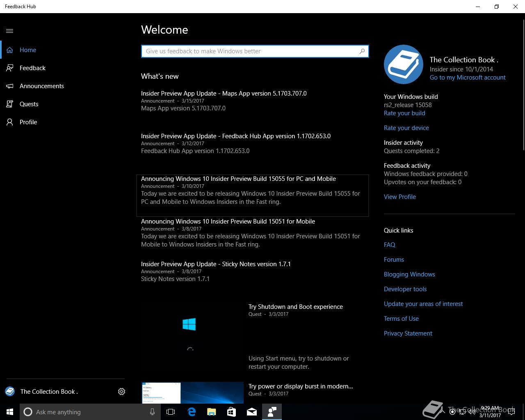Open the Windows Start menu
525x420 pixels.
point(10,412)
